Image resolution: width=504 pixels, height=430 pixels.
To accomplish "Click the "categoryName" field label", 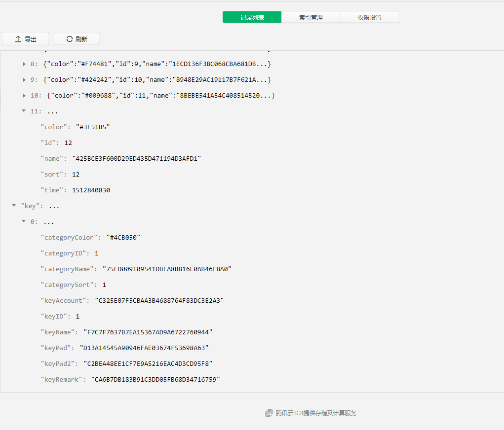I will 67,269.
